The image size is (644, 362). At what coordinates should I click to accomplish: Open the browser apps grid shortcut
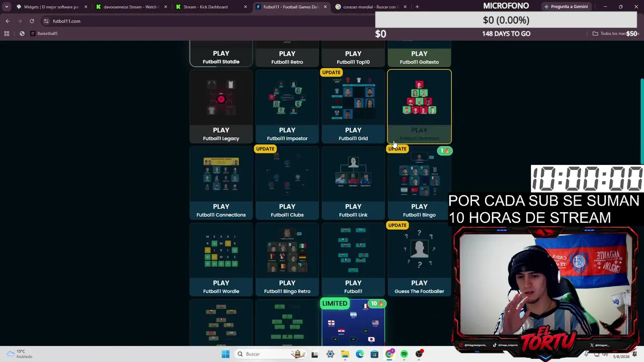coord(7,34)
